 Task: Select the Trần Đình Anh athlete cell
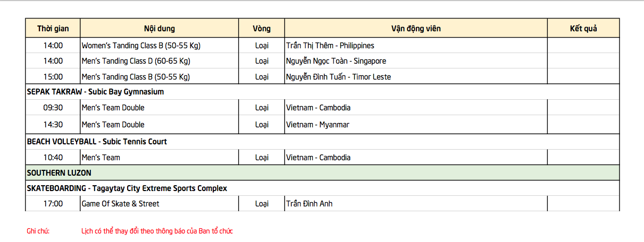(x=416, y=203)
